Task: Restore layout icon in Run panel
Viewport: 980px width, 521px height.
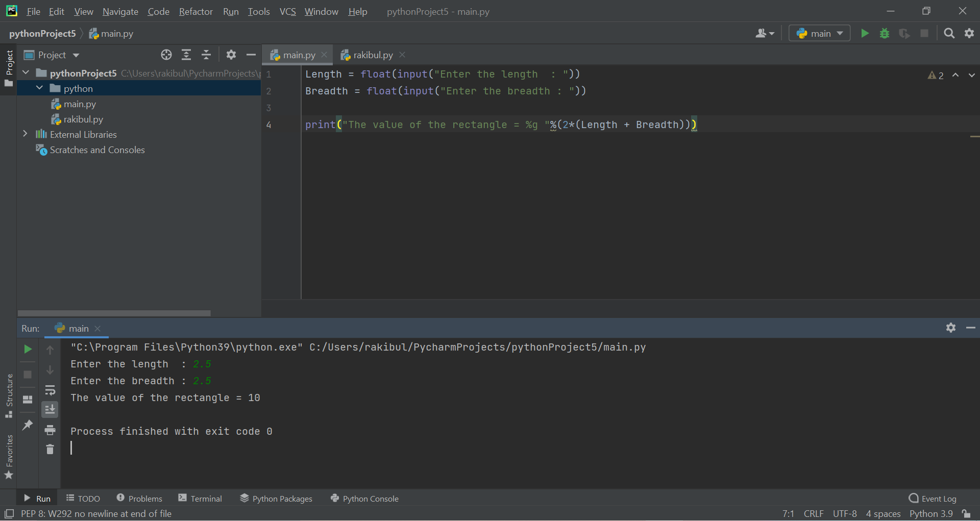Action: click(28, 399)
